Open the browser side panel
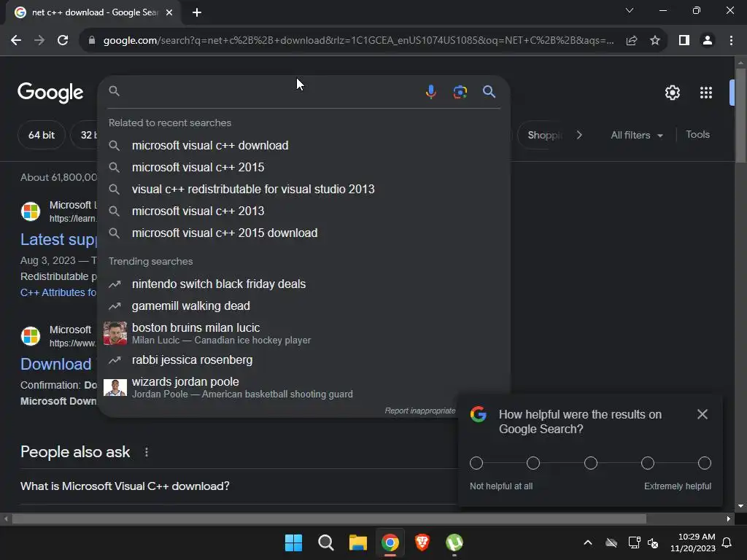The height and width of the screenshot is (560, 747). (684, 41)
